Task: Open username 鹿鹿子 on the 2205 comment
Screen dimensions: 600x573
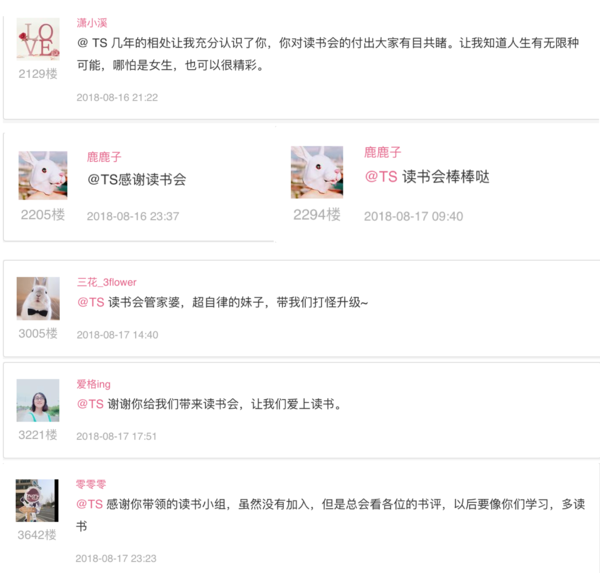Action: point(104,157)
